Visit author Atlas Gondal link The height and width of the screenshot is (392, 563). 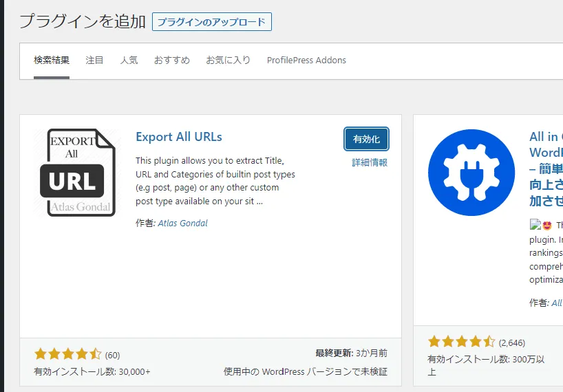coord(183,223)
